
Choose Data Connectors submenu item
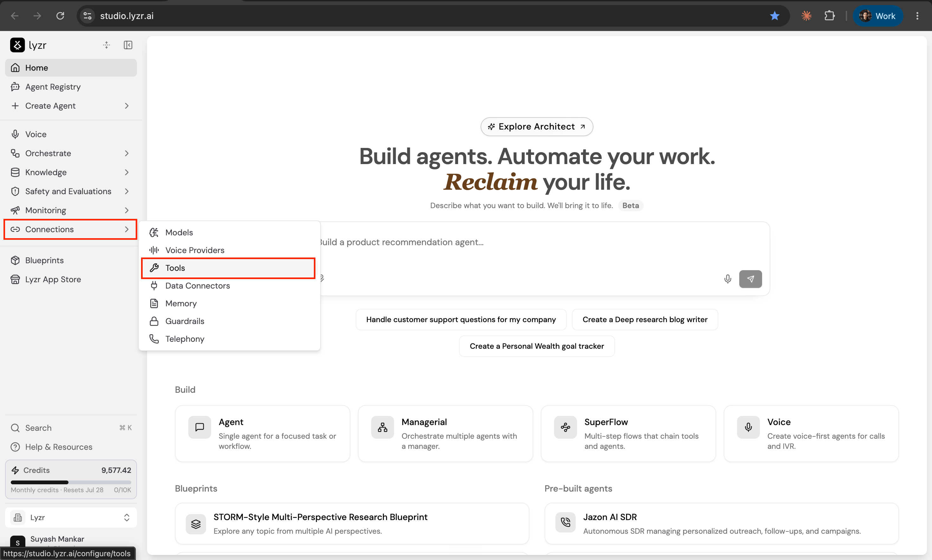pos(230,286)
